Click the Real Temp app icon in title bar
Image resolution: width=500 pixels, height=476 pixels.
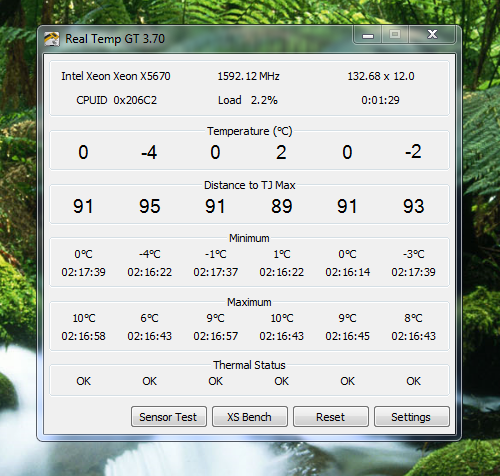coord(52,39)
